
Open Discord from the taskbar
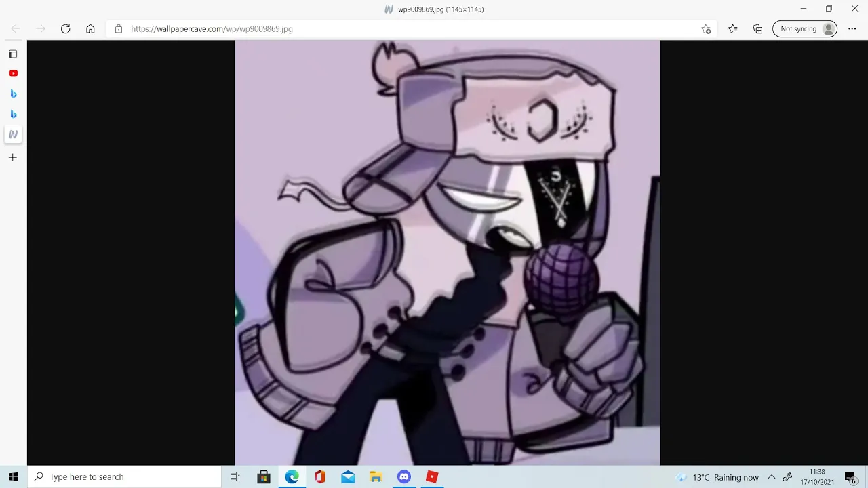404,476
